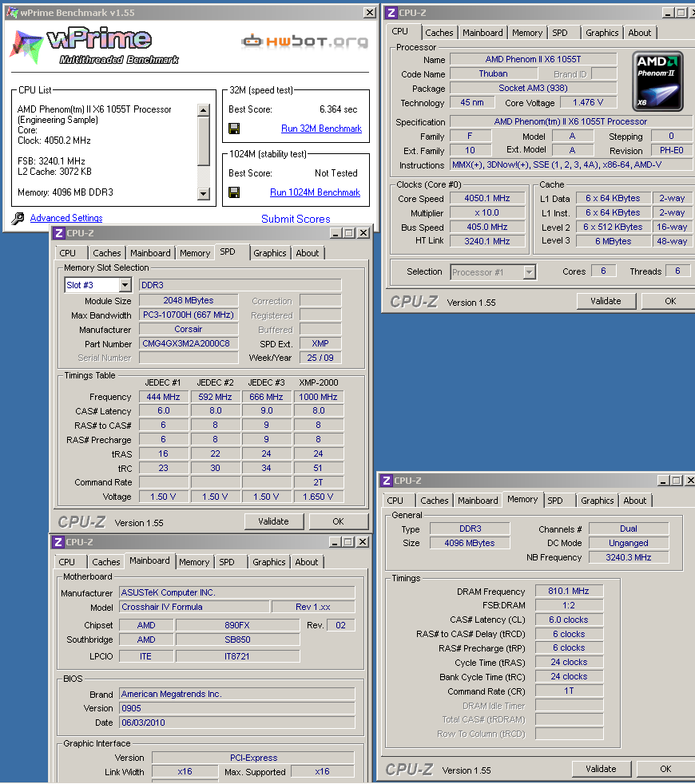Run the 32M Benchmark
This screenshot has height=784, width=695.
(x=321, y=129)
